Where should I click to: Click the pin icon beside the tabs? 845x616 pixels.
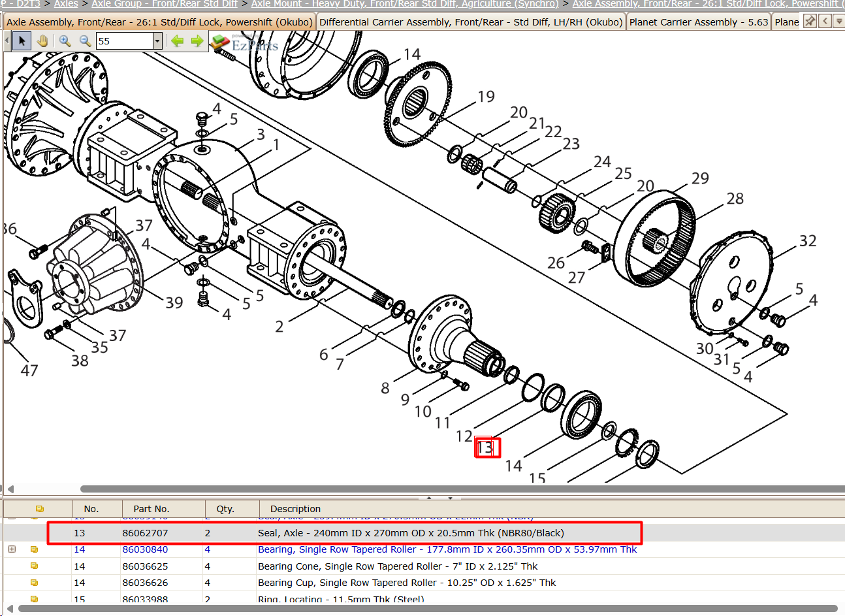tap(810, 21)
